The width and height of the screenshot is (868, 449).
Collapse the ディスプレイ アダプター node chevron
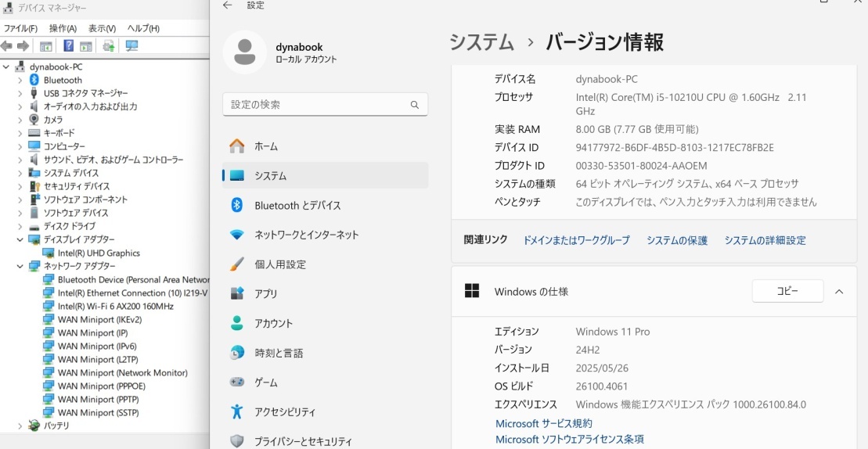tap(20, 239)
